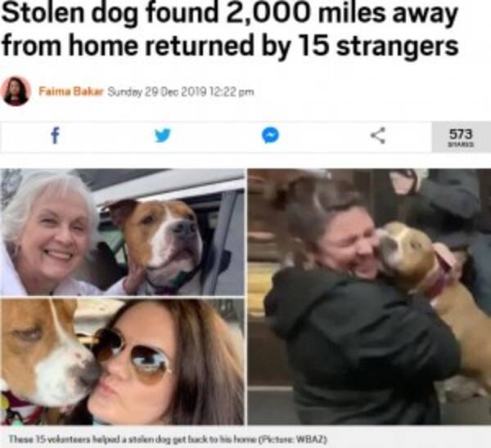The width and height of the screenshot is (491, 448).
Task: Open photo of woman in sunglasses kissing dog
Action: [x=122, y=362]
